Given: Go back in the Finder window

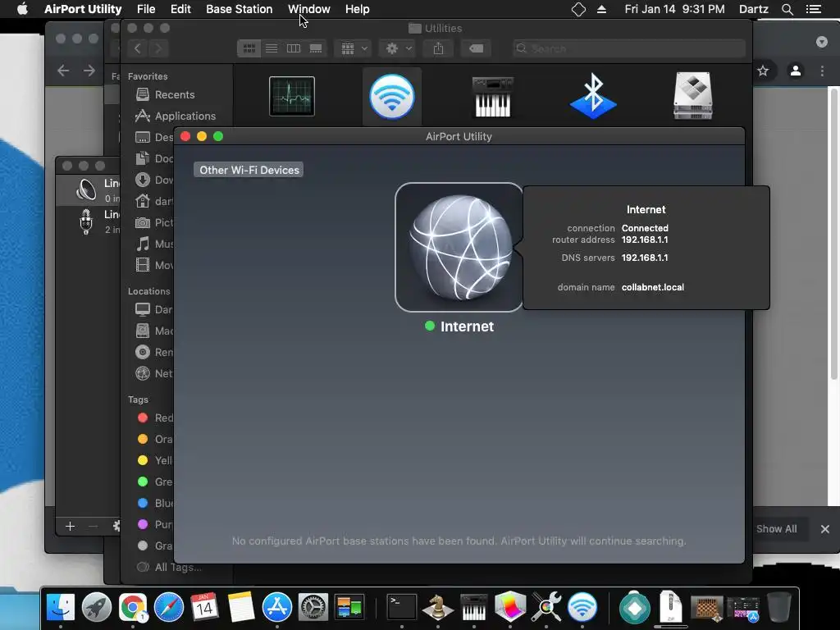Looking at the screenshot, I should 138,48.
